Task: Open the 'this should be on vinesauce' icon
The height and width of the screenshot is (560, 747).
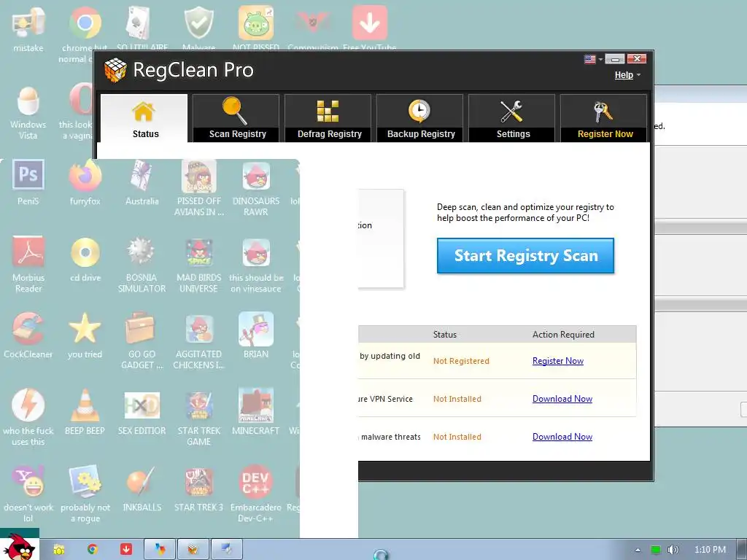Action: pos(256,264)
